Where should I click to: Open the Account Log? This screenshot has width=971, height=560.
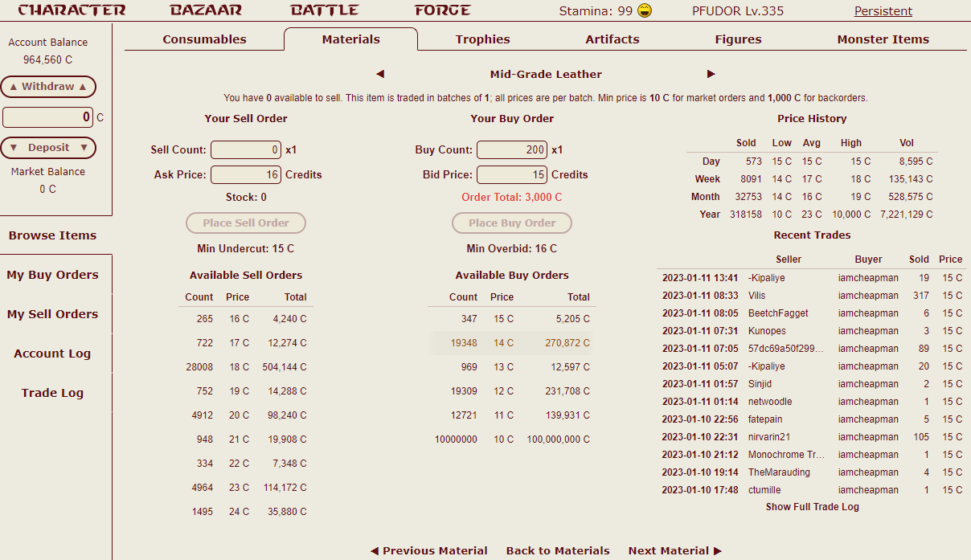pos(52,354)
